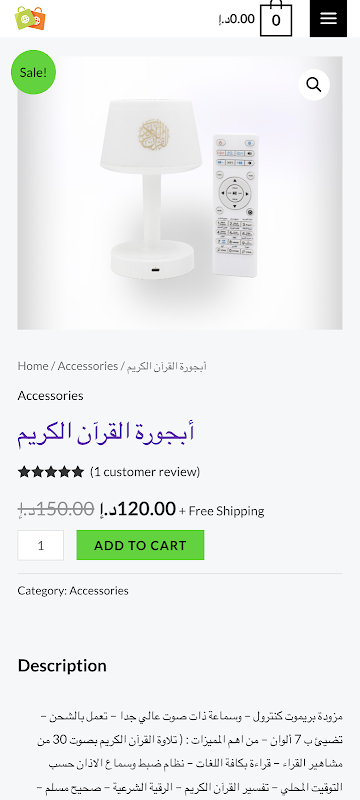Select the Description section heading
Image resolution: width=360 pixels, height=800 pixels.
coord(62,666)
